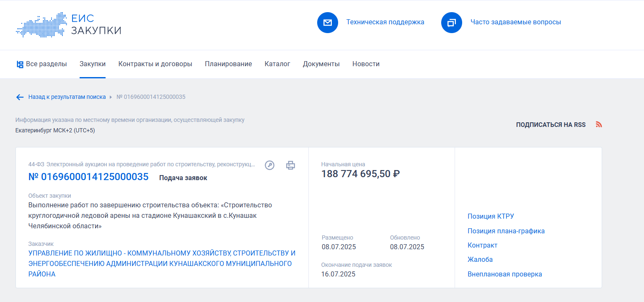The image size is (644, 302).
Task: Click the back arrow icon
Action: (20, 97)
